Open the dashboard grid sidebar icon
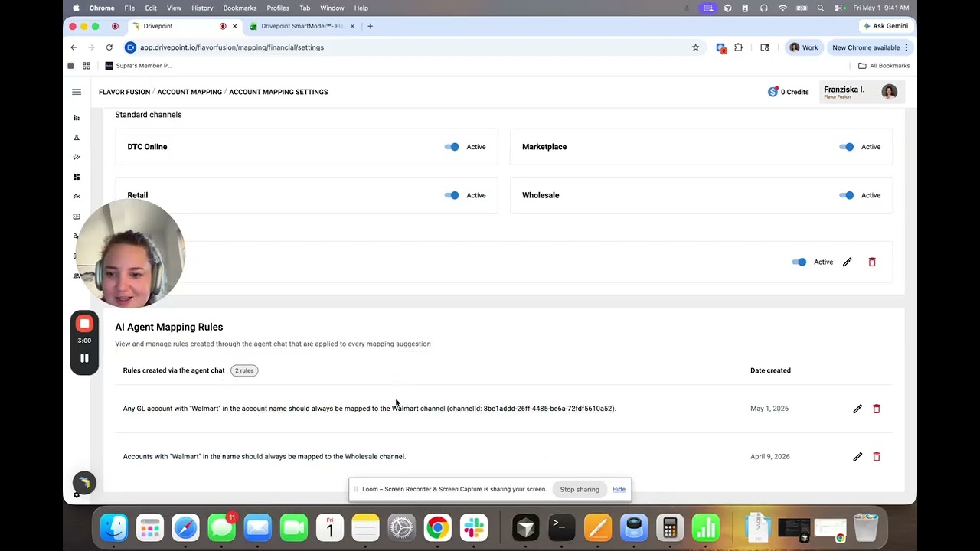Viewport: 980px width, 551px height. point(77,177)
